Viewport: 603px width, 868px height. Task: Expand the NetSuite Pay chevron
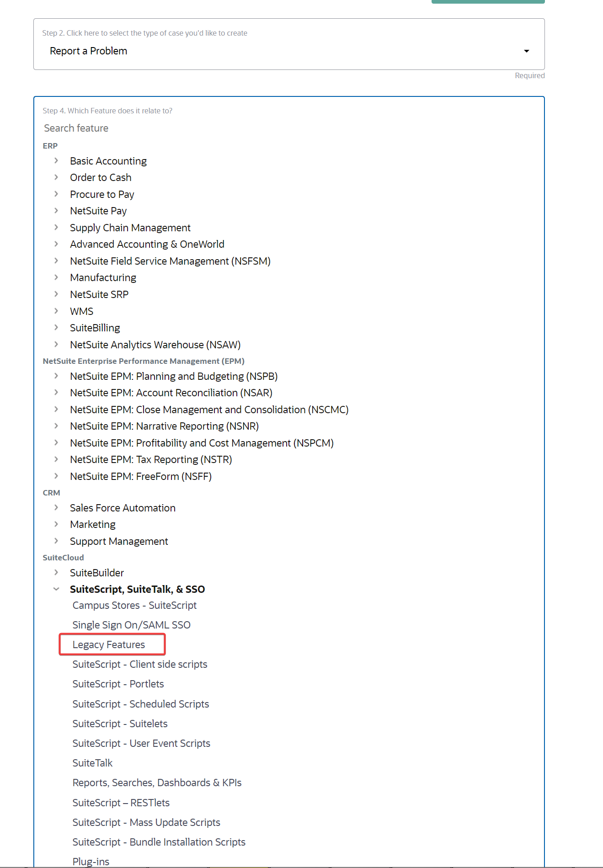point(56,210)
